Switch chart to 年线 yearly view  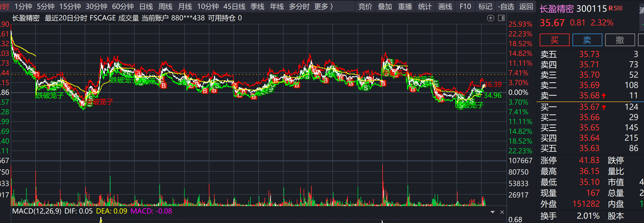277,6
